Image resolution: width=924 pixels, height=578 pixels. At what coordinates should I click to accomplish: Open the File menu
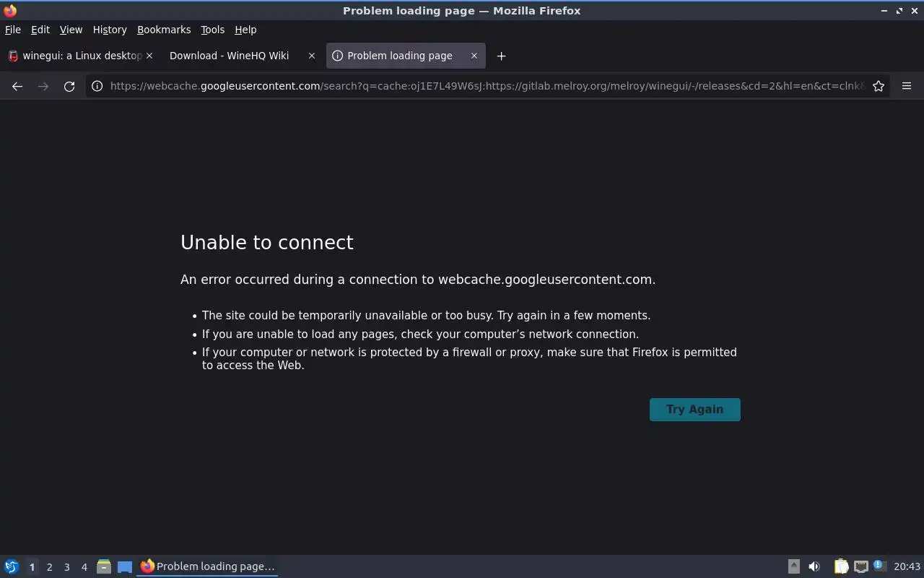[x=13, y=30]
